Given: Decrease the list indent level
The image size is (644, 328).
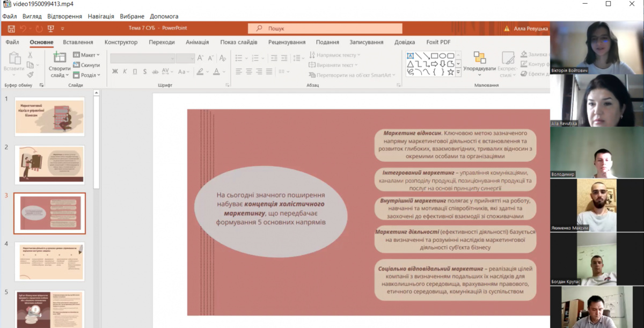Looking at the screenshot, I should (274, 58).
